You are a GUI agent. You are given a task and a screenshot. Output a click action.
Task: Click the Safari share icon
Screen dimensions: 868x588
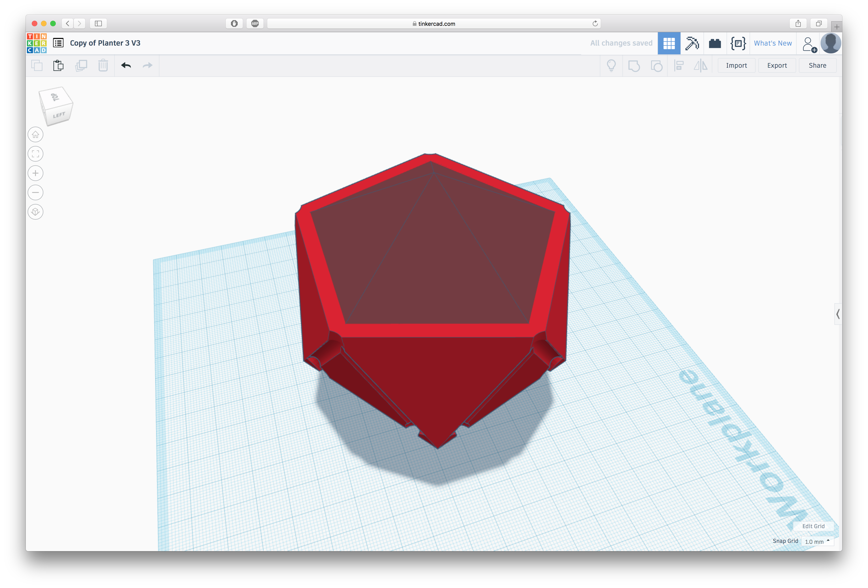[798, 23]
